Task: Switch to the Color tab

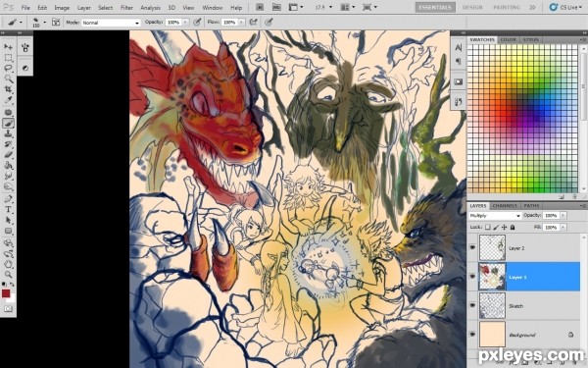Action: coord(509,39)
